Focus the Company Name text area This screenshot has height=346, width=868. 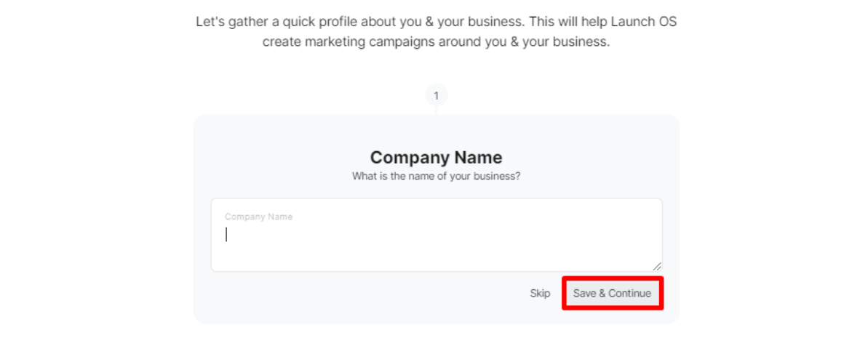(x=437, y=235)
